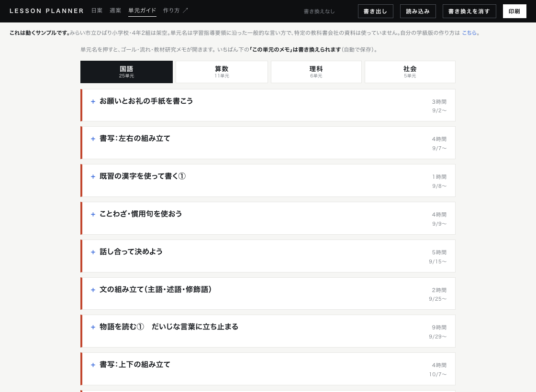
Task: Open the 週案 navigation item
Action: [115, 11]
